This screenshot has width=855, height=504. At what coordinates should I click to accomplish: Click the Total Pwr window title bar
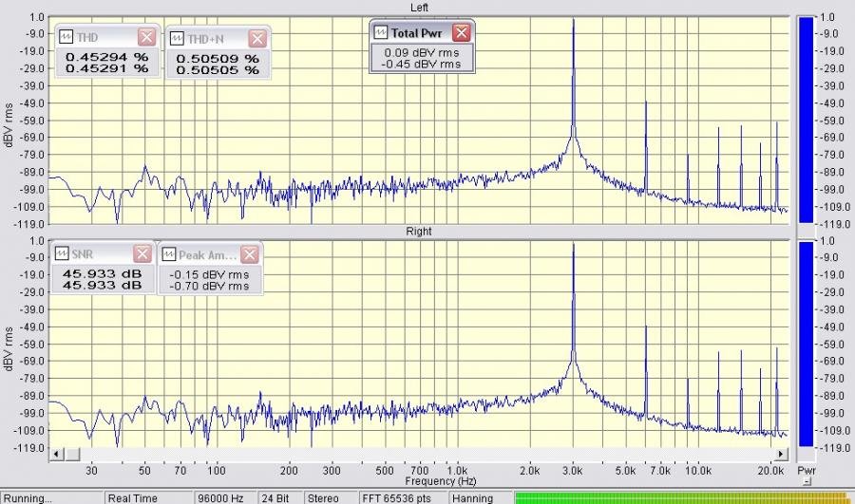pyautogui.click(x=419, y=32)
